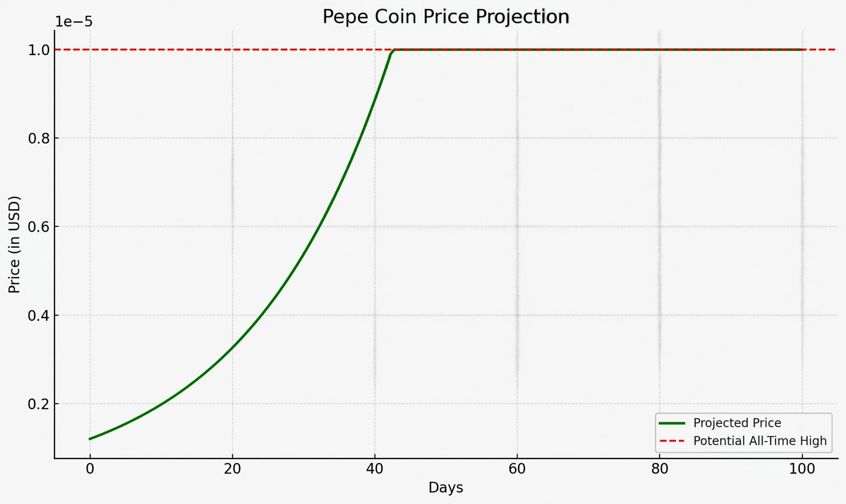Click the green line swatch in legend

click(672, 423)
